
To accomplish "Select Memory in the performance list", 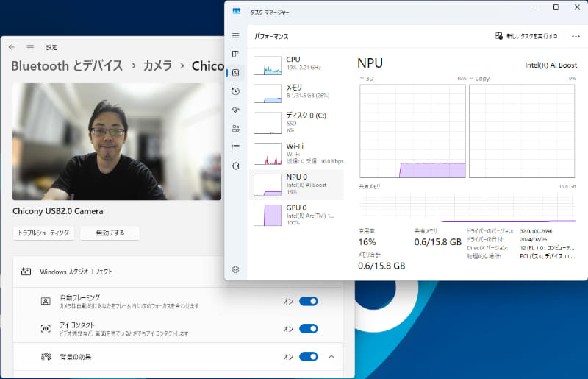I will click(297, 93).
